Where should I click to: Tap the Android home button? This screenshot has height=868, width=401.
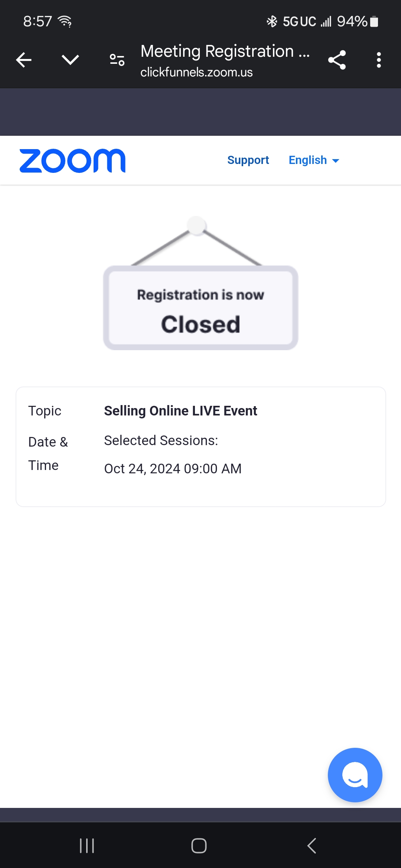click(199, 846)
